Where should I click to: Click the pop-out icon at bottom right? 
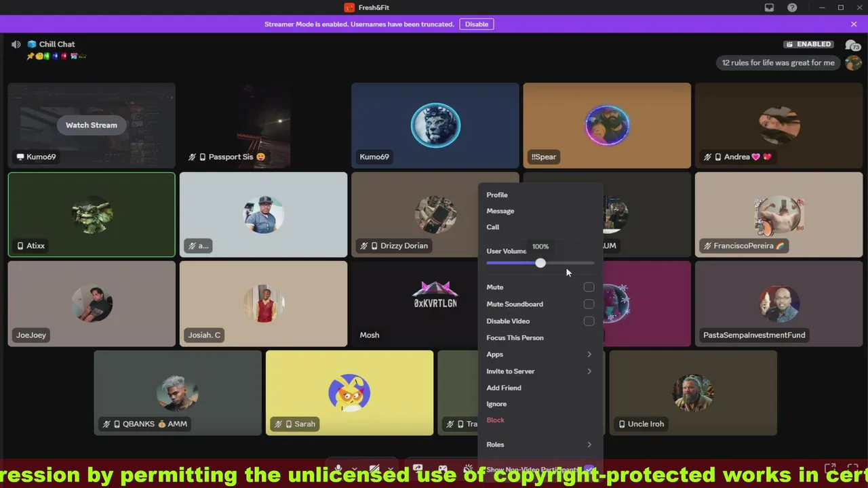pos(830,468)
